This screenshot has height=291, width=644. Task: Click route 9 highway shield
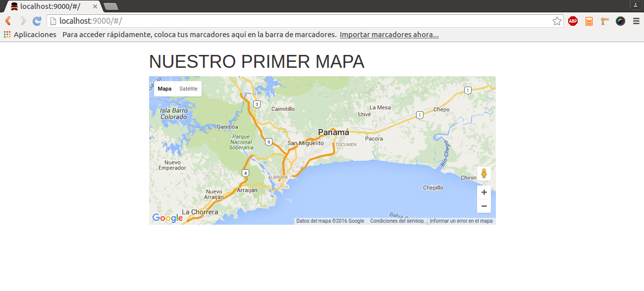268,142
